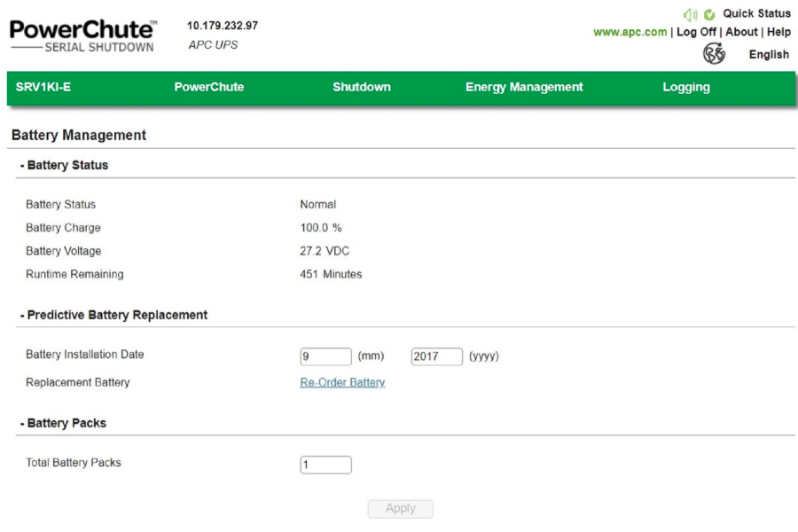Image resolution: width=798 pixels, height=532 pixels.
Task: Click the Battery Charge label
Action: (x=63, y=228)
